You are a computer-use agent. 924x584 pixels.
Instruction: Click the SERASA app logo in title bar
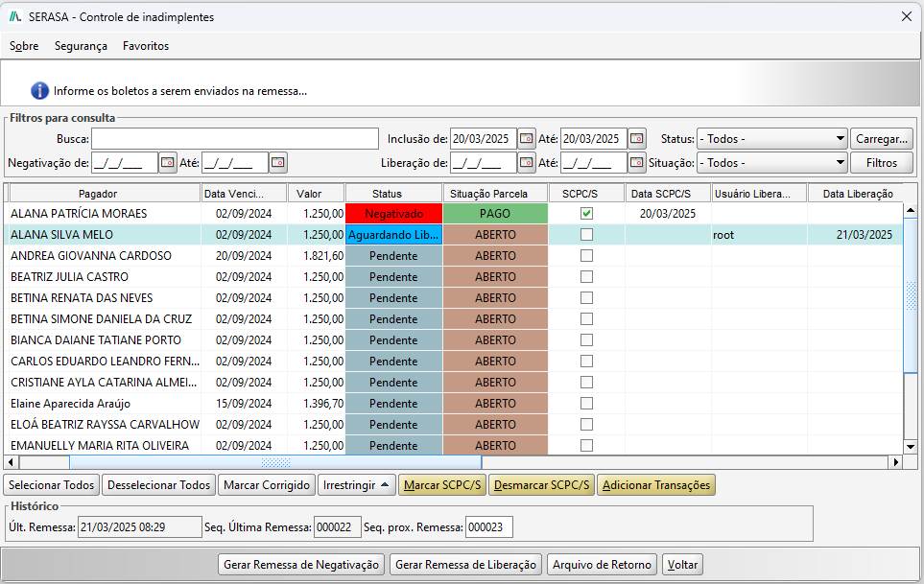coord(14,16)
